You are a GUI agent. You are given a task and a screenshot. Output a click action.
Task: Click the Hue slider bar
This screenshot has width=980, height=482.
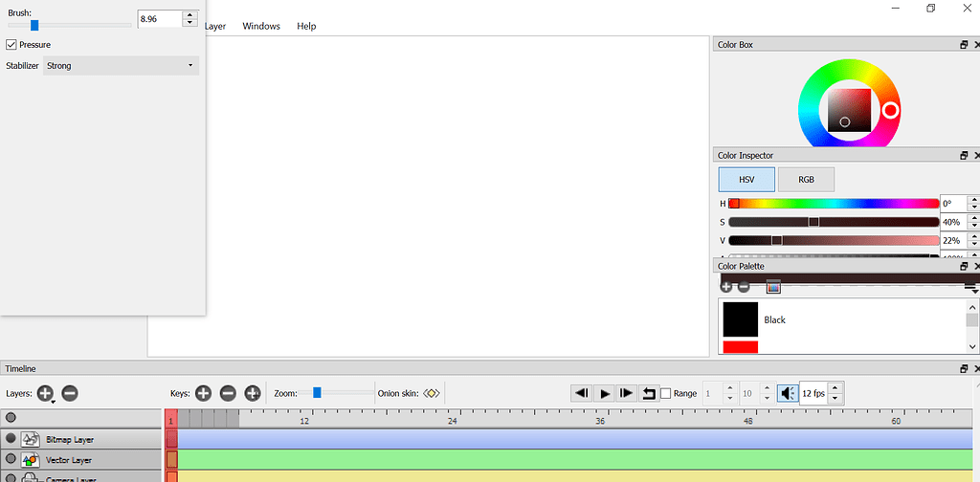point(834,204)
